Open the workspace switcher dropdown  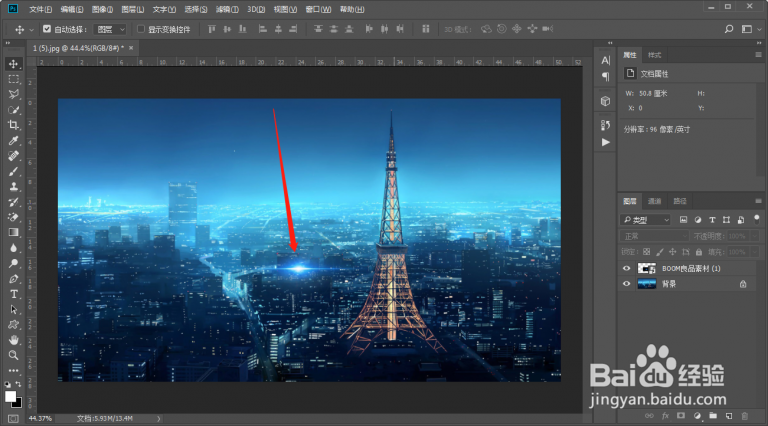(751, 29)
